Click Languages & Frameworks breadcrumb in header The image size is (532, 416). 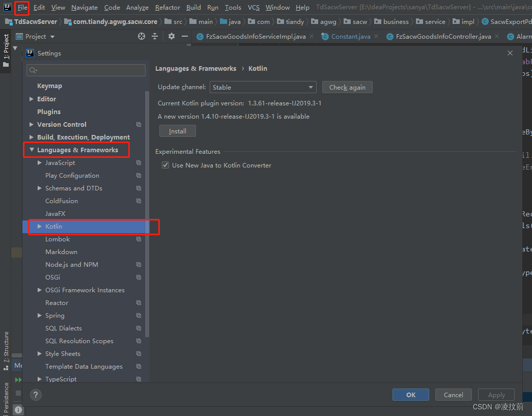[x=196, y=69]
